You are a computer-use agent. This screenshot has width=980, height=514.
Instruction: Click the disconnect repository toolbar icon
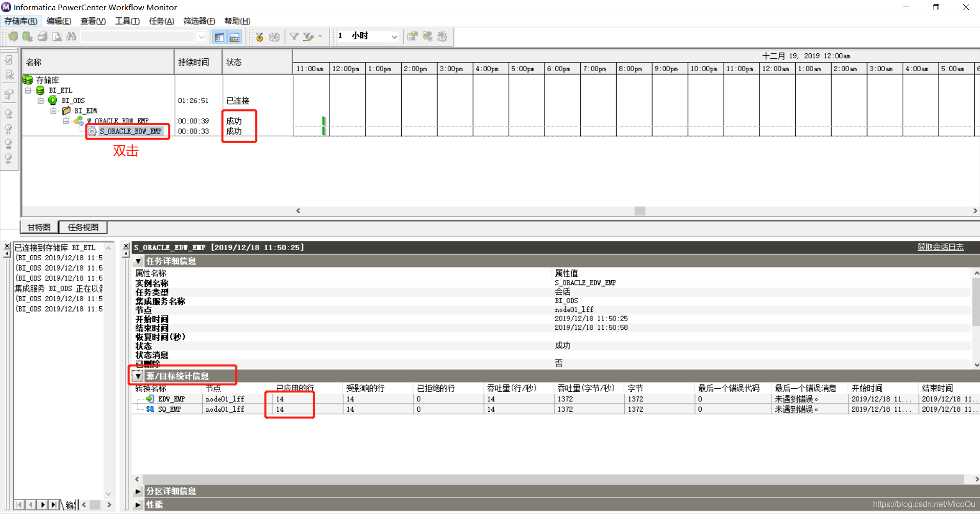point(28,36)
